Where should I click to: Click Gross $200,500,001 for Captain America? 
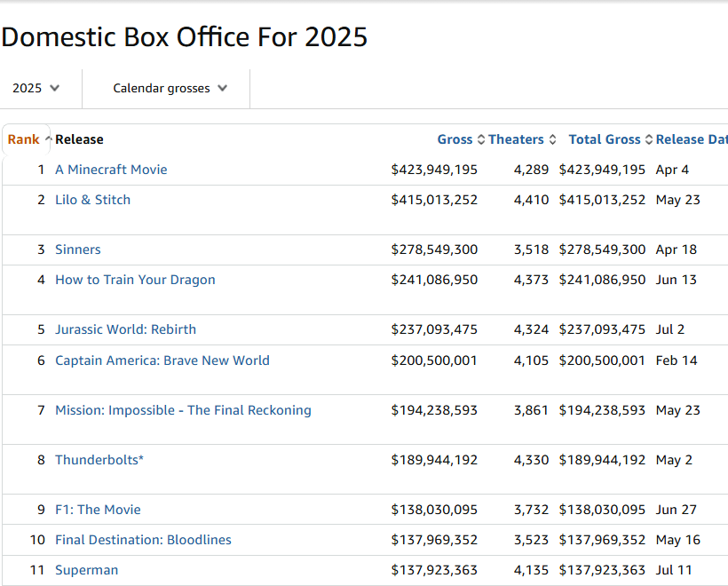click(x=434, y=360)
